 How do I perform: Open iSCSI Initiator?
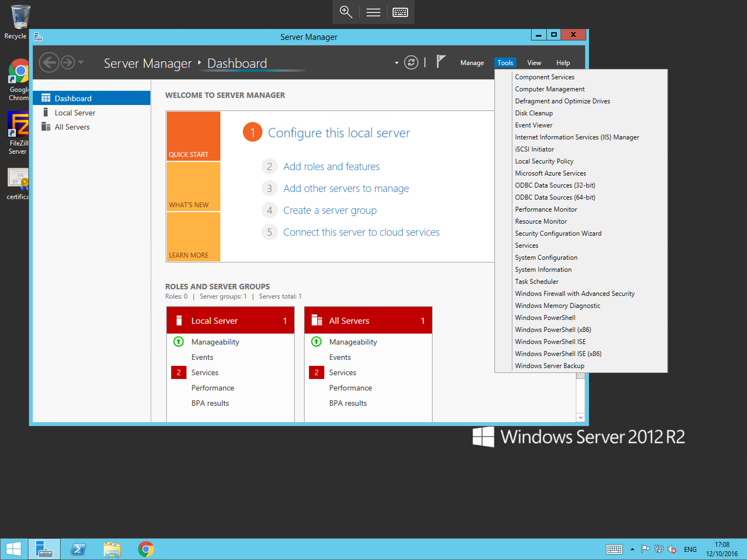pos(581,149)
